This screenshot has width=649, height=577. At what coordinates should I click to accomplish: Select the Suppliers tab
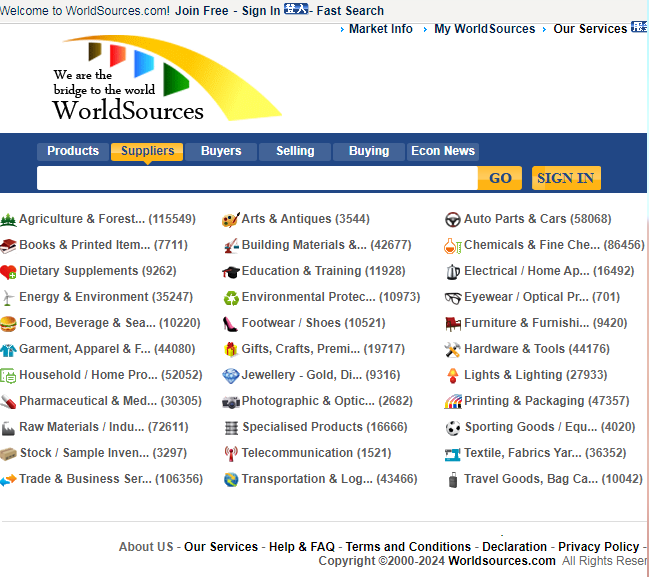click(147, 151)
